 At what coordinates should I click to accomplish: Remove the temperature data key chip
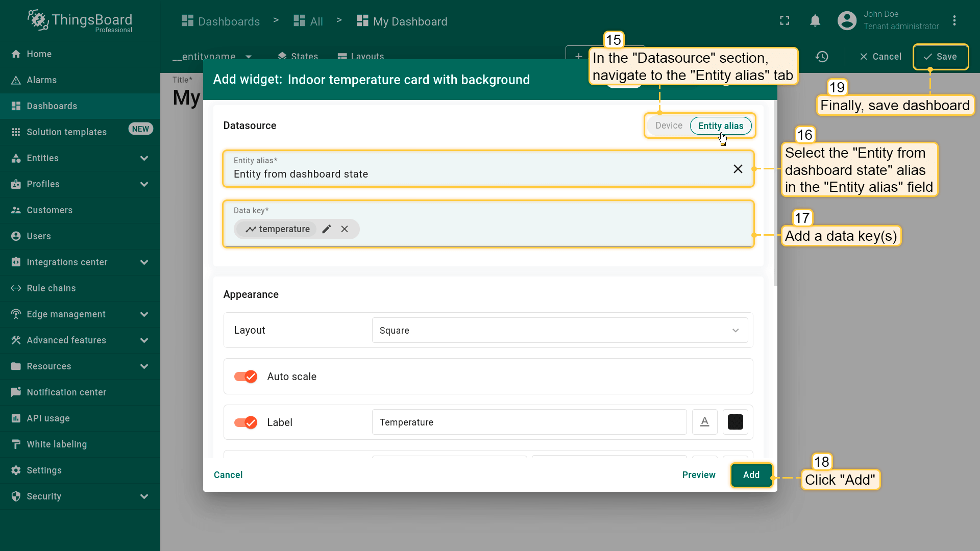345,229
